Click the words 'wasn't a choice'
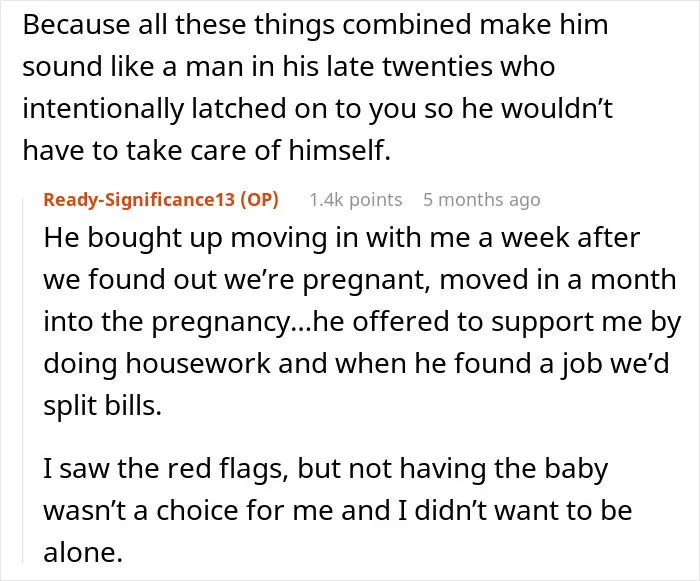This screenshot has height=581, width=700. 142,510
